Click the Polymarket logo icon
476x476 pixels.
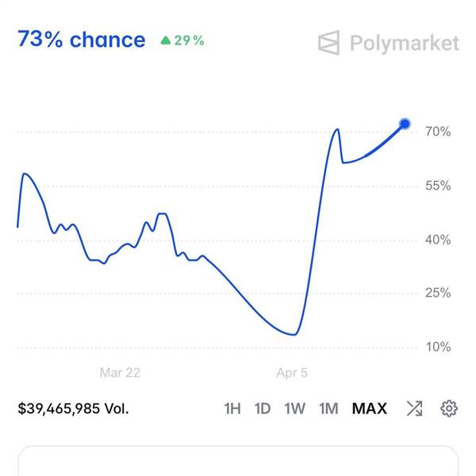tap(328, 43)
